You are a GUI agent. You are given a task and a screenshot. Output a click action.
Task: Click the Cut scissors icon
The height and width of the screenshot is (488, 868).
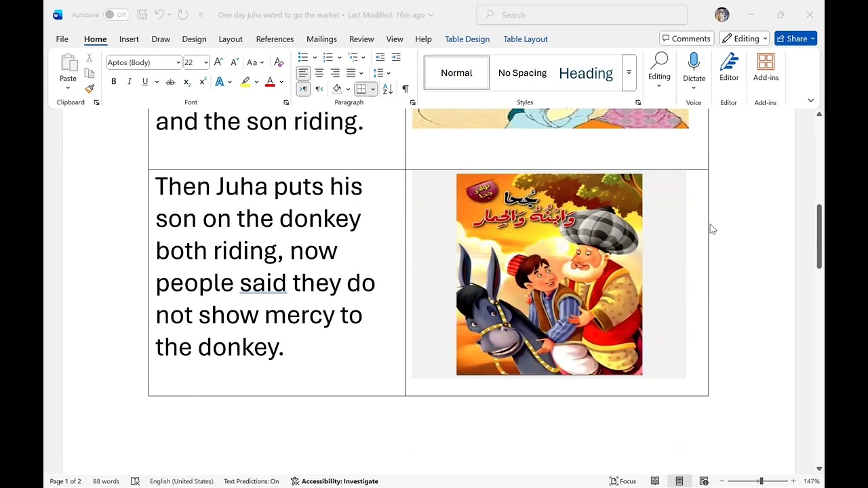tap(90, 58)
